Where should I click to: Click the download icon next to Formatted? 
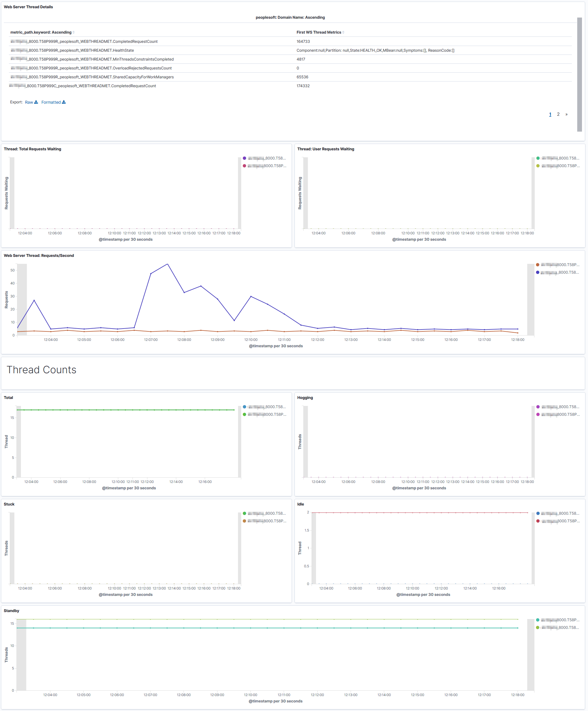pos(64,102)
